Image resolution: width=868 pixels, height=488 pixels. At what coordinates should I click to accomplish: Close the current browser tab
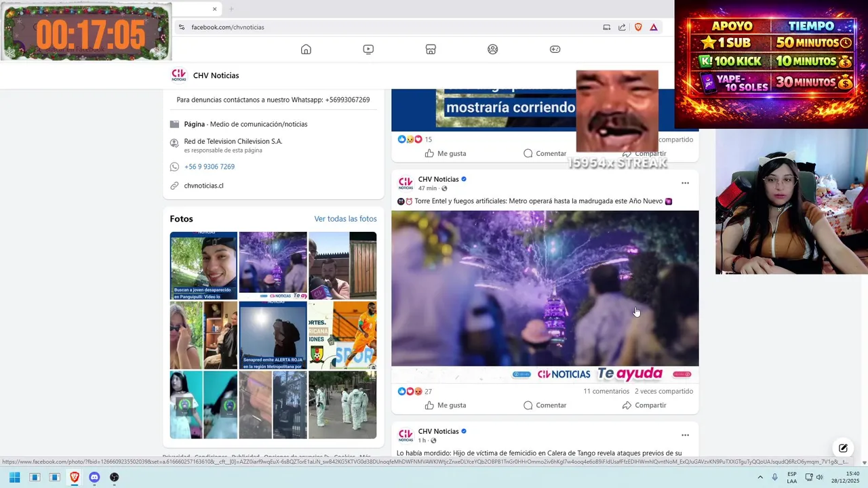point(215,9)
